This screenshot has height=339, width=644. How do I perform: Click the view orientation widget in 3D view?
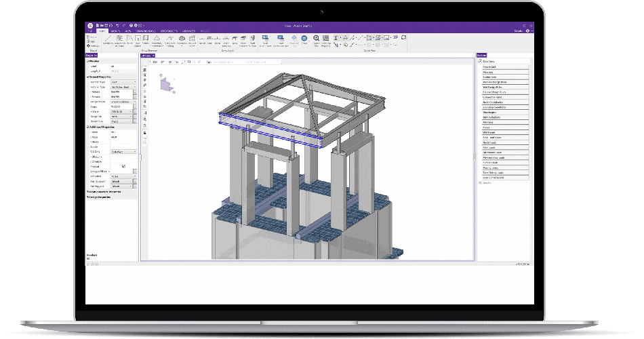[165, 83]
